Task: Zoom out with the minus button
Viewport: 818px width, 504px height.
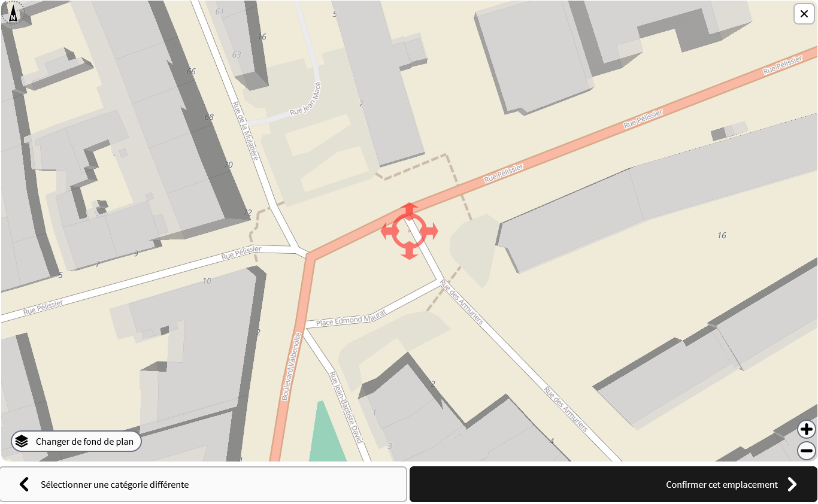Action: 807,451
